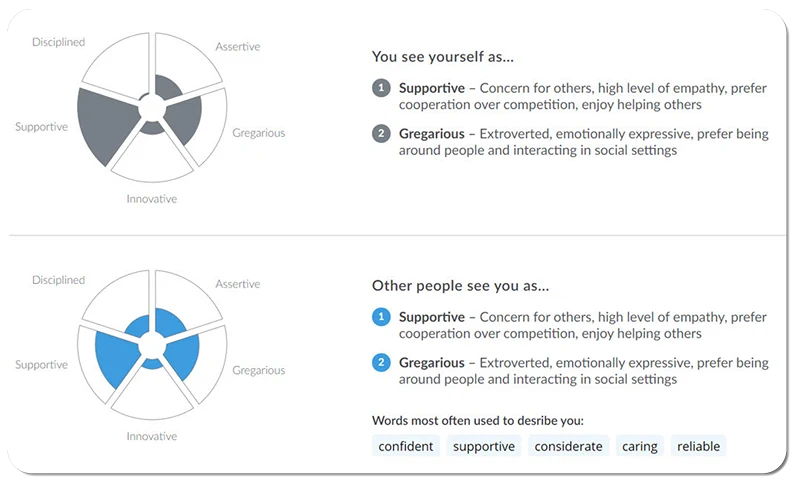
Task: Click the 'considerate' word tag
Action: tap(568, 446)
